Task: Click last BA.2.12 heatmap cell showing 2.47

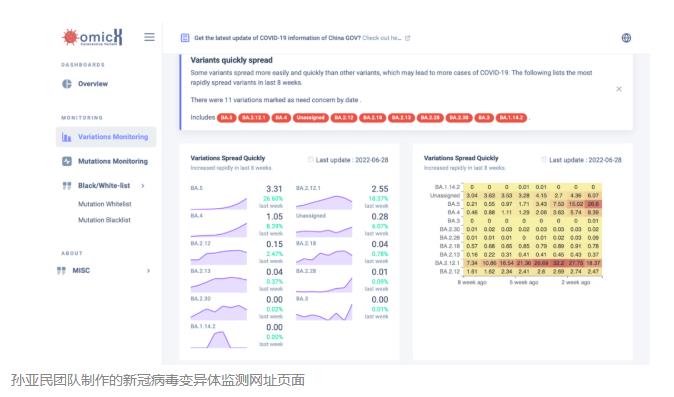Action: tap(593, 272)
